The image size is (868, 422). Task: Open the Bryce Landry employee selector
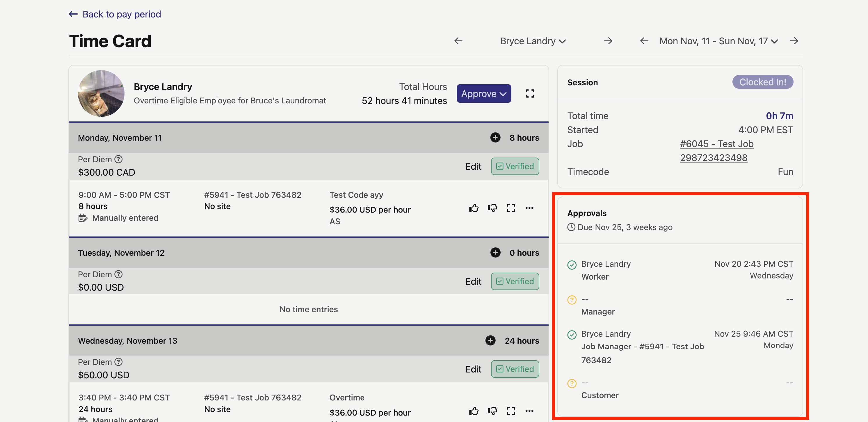[532, 41]
